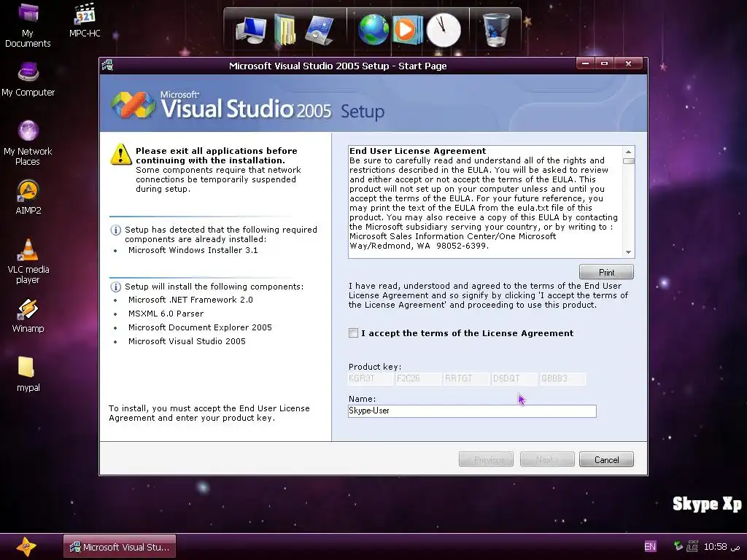This screenshot has height=560, width=747.
Task: Click the EN language indicator
Action: (650, 547)
